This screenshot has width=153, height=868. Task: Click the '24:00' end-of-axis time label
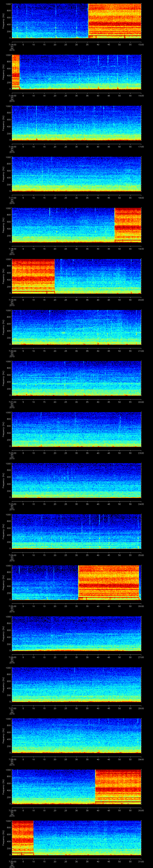[141, 504]
